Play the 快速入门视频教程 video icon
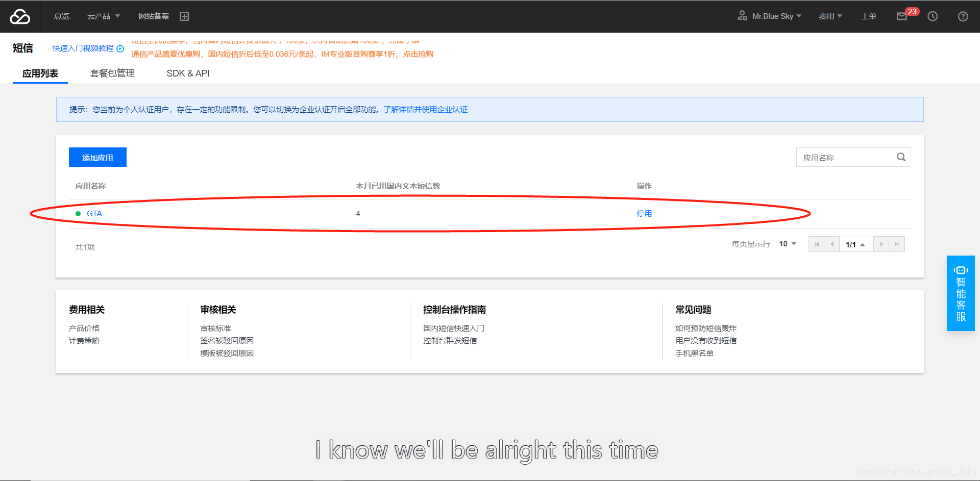 [120, 48]
